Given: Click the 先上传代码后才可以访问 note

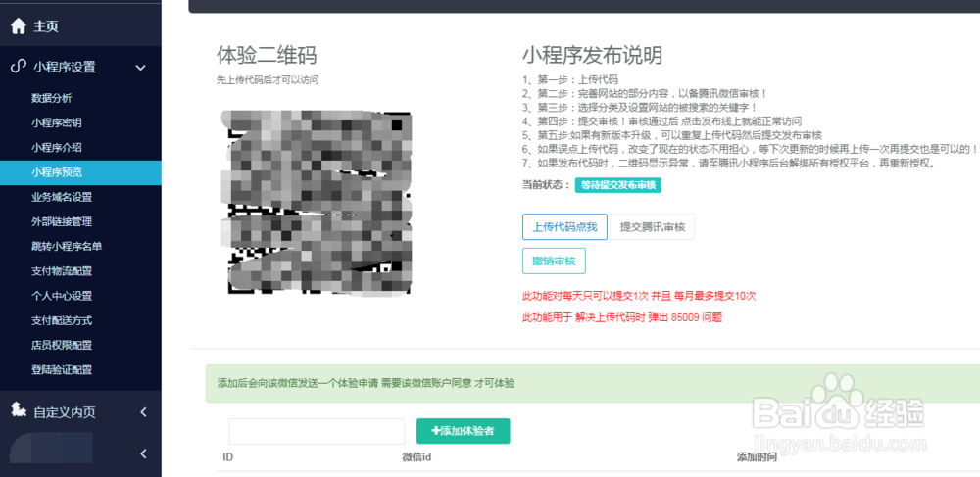Looking at the screenshot, I should point(268,80).
